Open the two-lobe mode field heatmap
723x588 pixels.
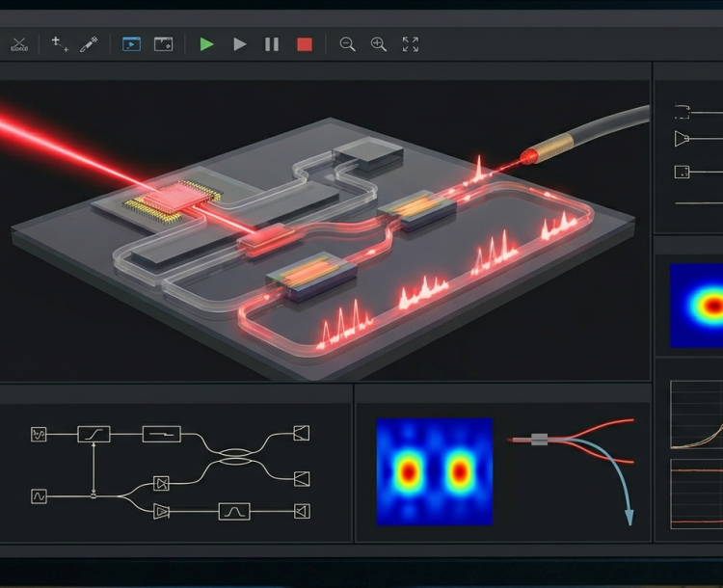435,471
